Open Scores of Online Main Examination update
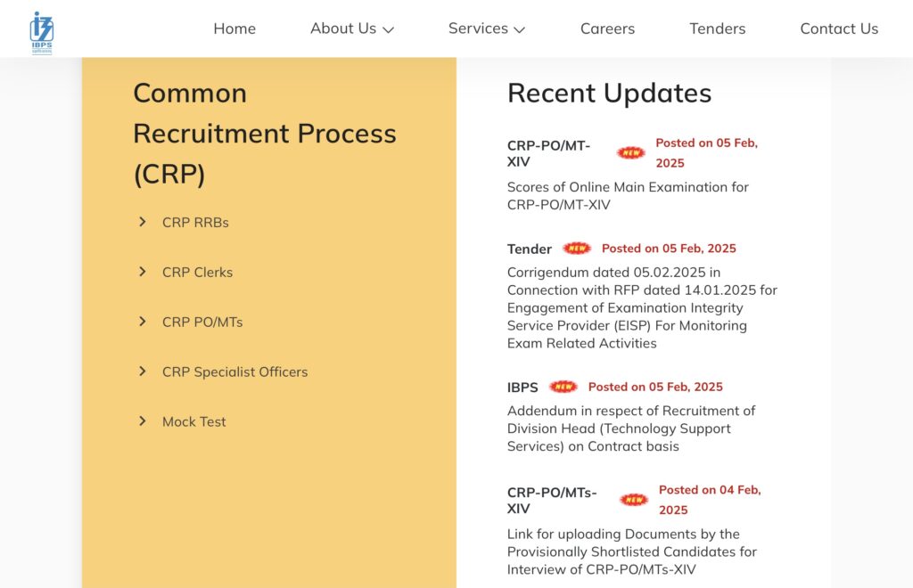 point(628,196)
